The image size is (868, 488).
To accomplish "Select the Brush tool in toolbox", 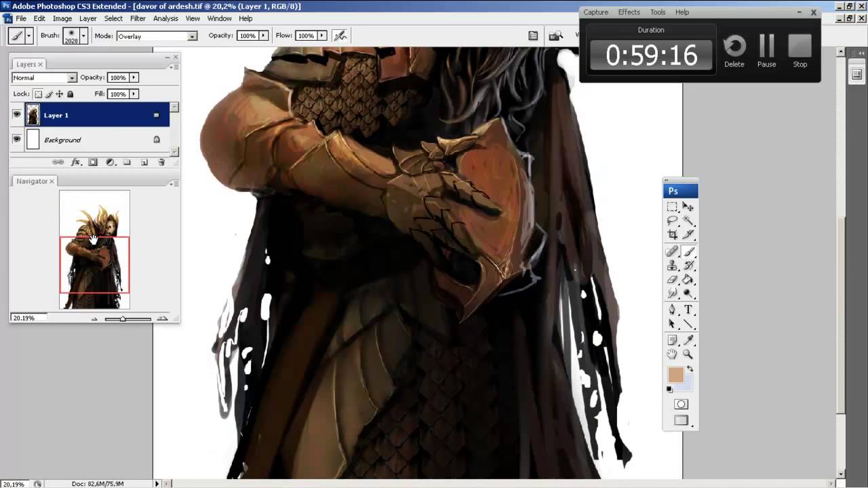I will click(x=688, y=251).
